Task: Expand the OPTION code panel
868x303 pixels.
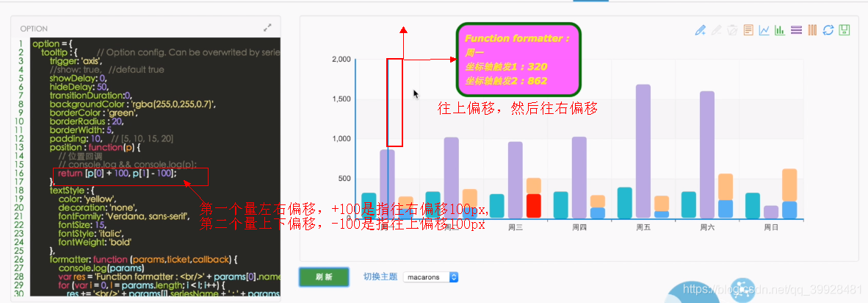Action: (267, 27)
